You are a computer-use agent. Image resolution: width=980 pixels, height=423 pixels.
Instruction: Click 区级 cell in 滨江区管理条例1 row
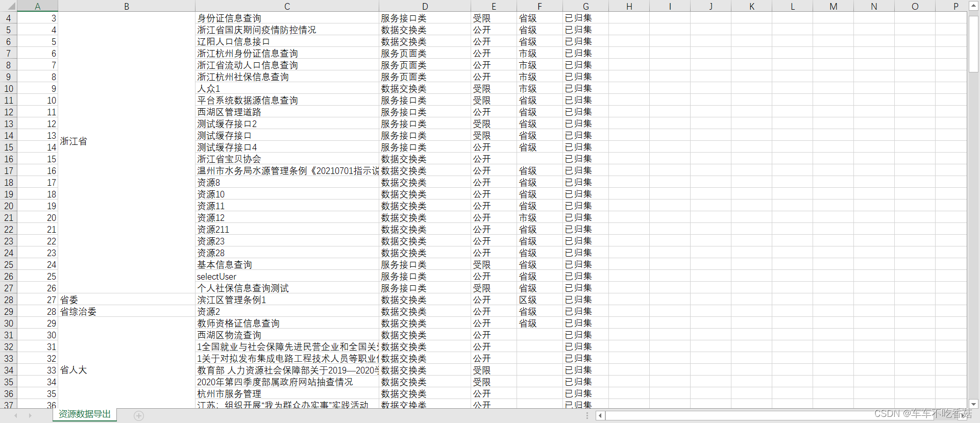pos(540,300)
